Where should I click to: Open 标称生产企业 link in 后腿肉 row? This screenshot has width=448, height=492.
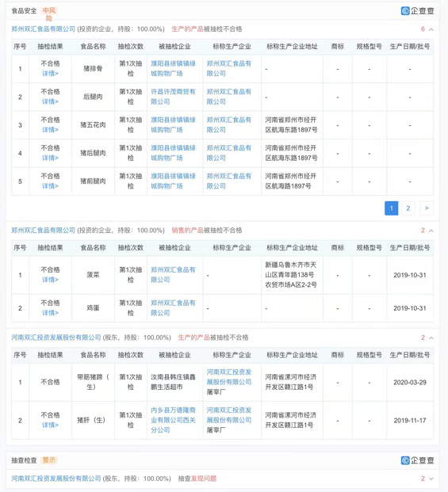click(x=229, y=97)
